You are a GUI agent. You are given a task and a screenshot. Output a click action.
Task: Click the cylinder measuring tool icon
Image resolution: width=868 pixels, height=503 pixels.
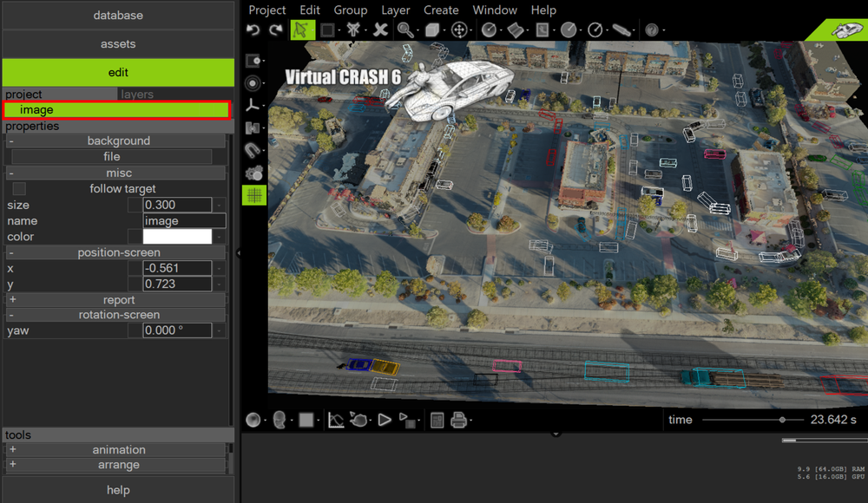tap(621, 29)
